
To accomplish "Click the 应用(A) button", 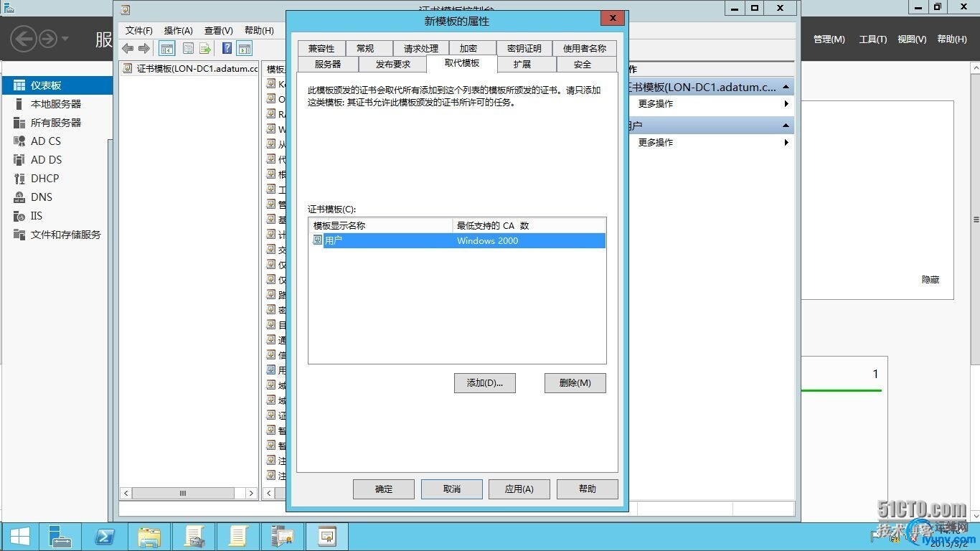I will tap(519, 489).
